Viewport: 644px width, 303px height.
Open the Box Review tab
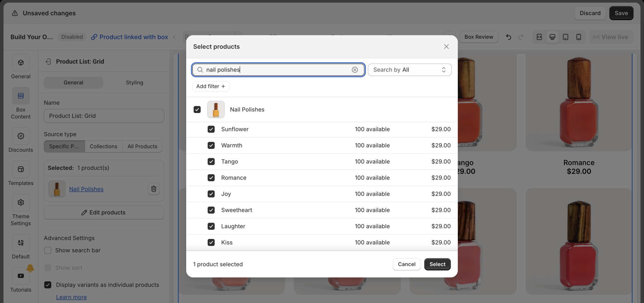pos(478,37)
